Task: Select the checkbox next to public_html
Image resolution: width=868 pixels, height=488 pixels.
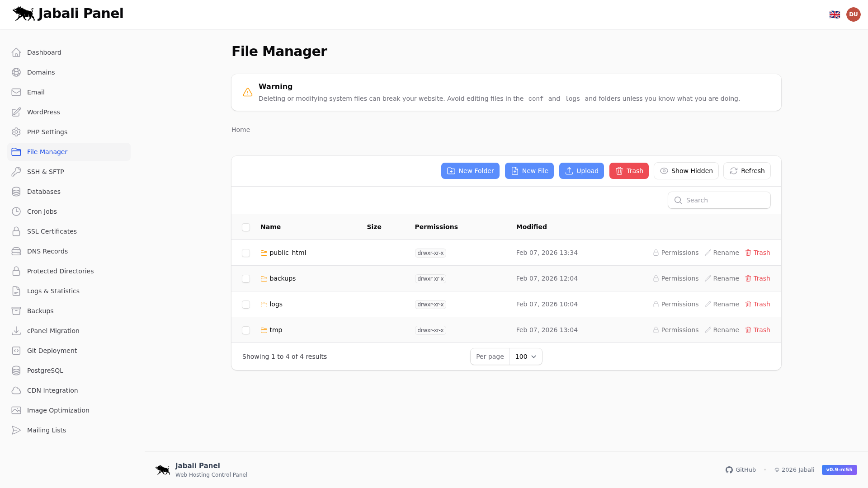Action: 246,253
